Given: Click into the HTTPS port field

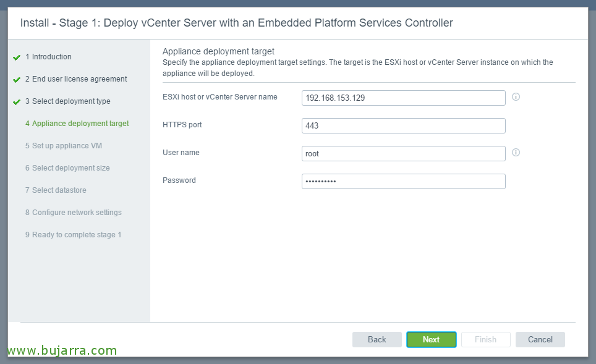Looking at the screenshot, I should click(x=404, y=125).
